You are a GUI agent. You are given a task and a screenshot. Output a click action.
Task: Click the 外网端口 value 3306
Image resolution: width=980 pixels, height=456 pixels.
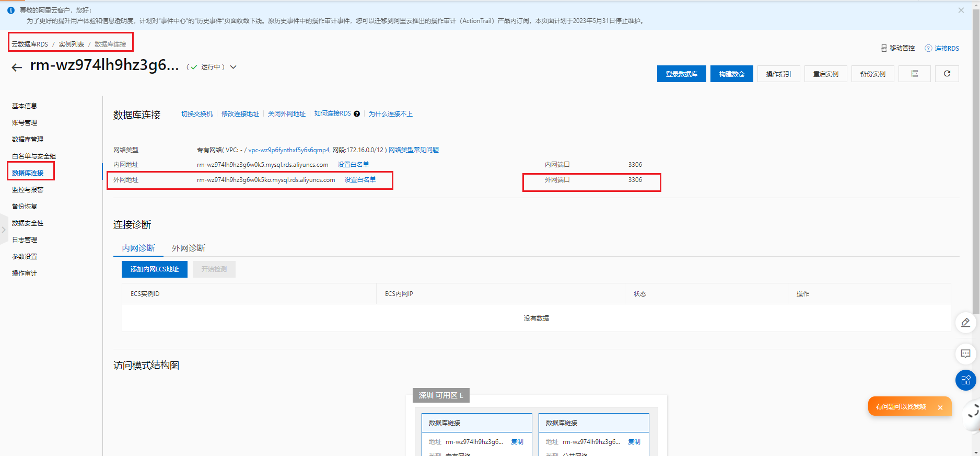point(635,179)
